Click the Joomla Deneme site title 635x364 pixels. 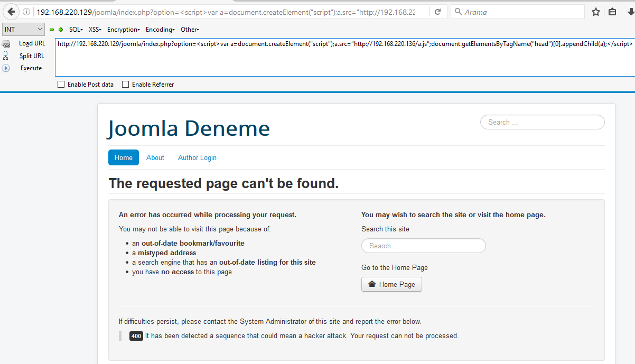tap(189, 128)
